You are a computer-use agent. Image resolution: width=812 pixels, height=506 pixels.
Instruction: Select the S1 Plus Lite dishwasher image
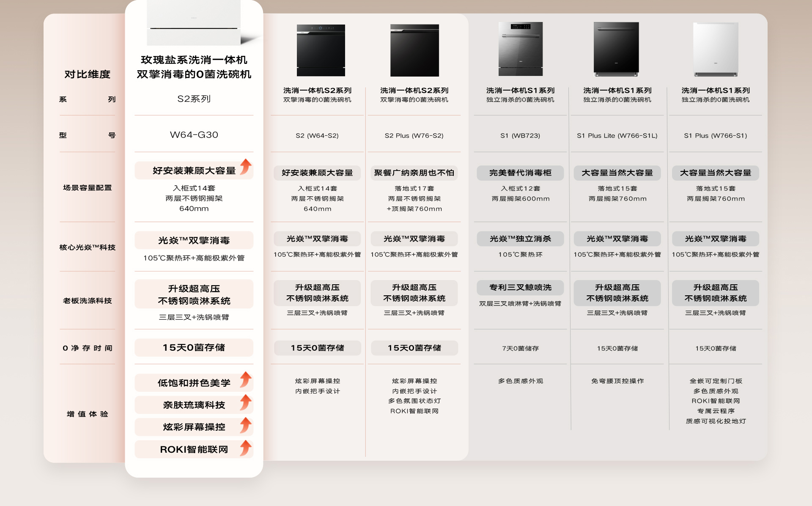616,49
